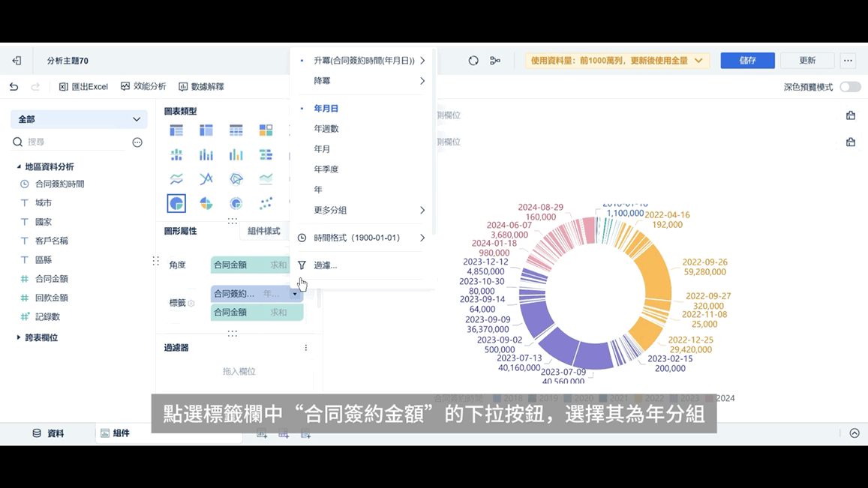Select the highlighted pie chart type
This screenshot has height=488, width=868.
pyautogui.click(x=176, y=204)
